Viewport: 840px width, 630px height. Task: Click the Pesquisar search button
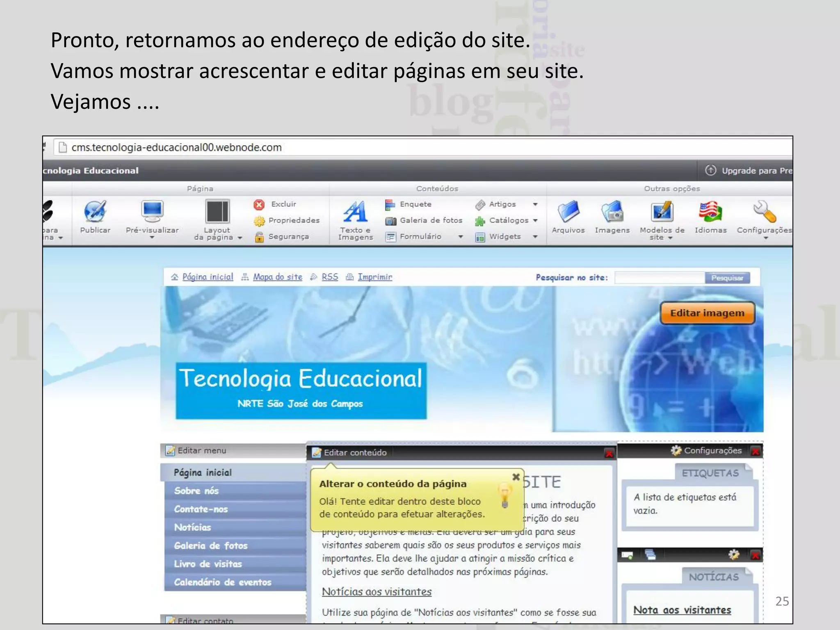(x=727, y=278)
